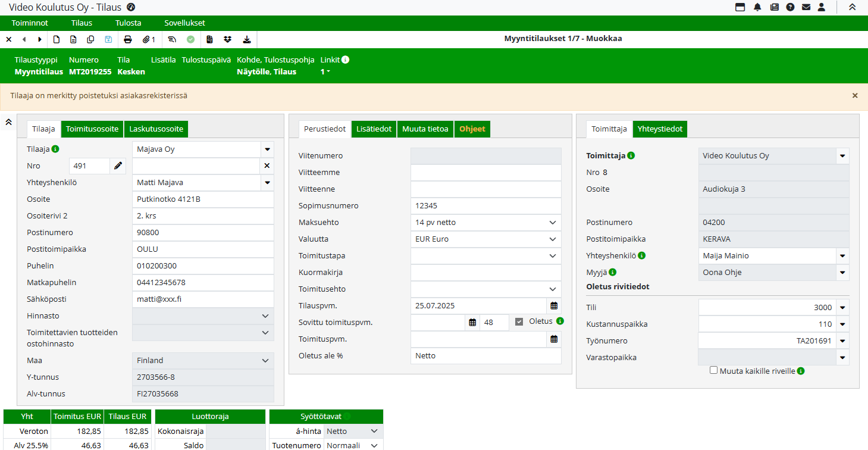
Task: Click pencil edit icon next to Nro 491
Action: tap(118, 166)
